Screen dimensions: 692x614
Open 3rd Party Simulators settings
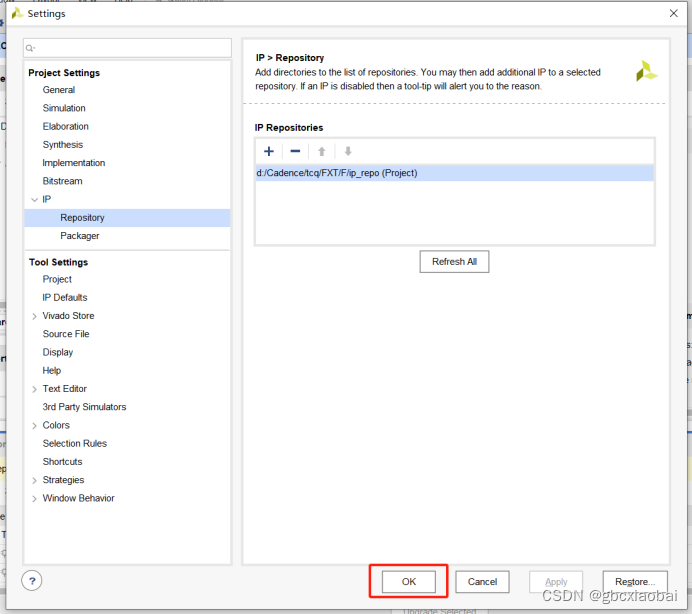tap(84, 407)
